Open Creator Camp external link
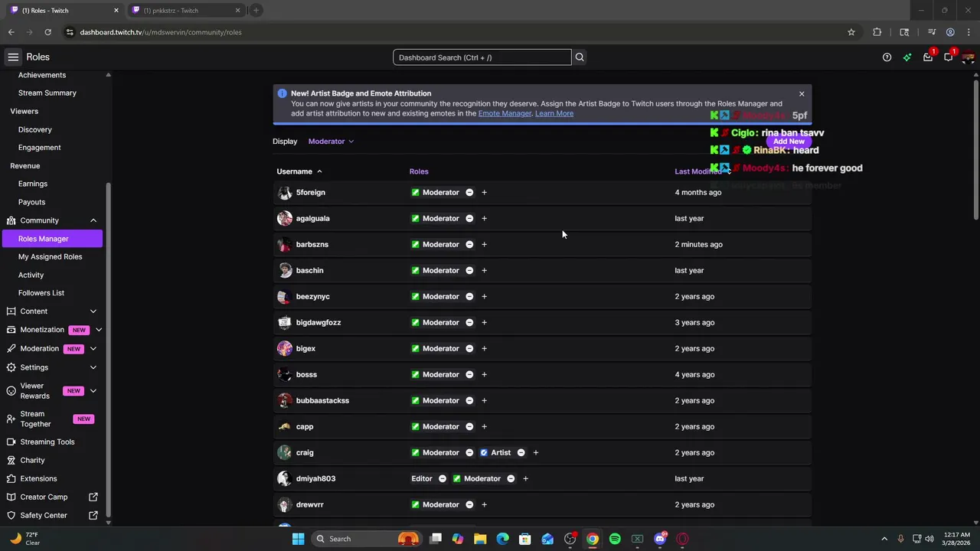The height and width of the screenshot is (551, 980). point(52,497)
